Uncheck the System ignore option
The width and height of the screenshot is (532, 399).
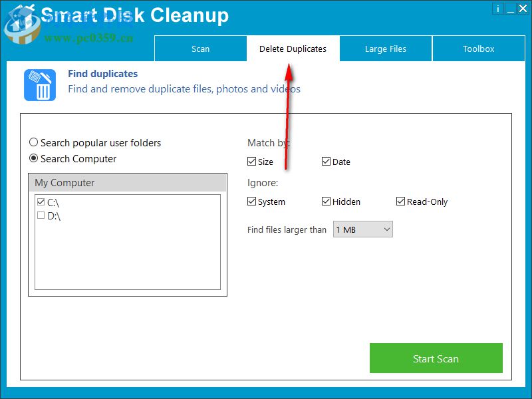[x=251, y=201]
